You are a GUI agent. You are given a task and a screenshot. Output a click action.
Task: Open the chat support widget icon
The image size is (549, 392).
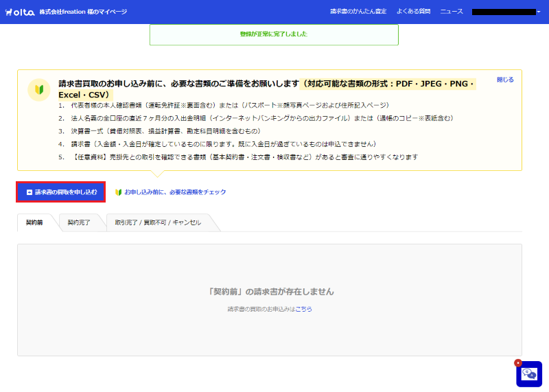(x=529, y=373)
